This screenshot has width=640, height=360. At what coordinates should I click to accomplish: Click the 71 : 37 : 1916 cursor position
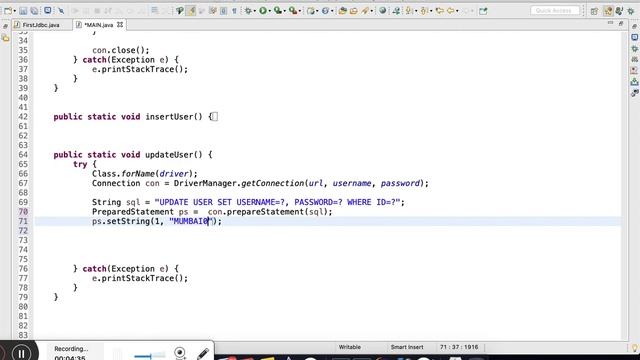click(x=459, y=347)
